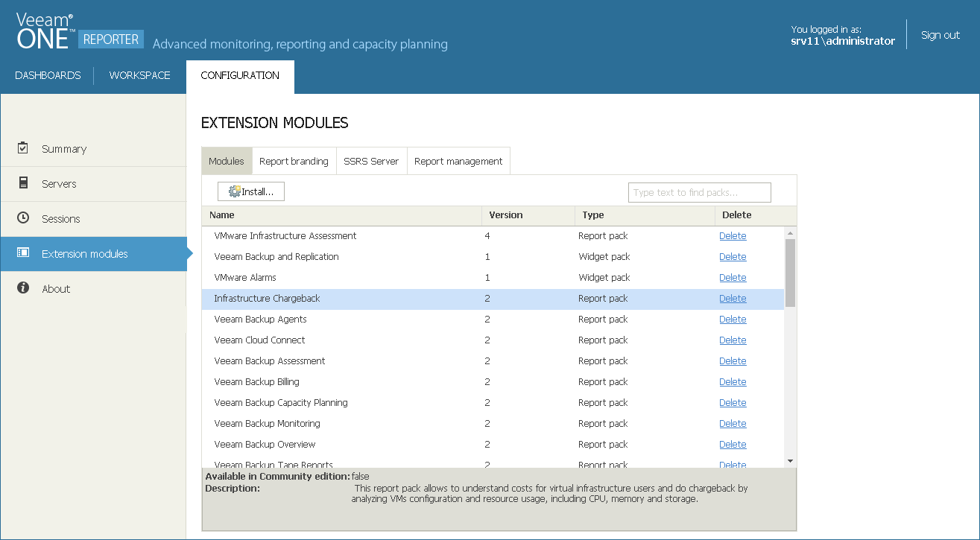
Task: Click version 4 of VMware Infrastructure Assessment
Action: 487,236
